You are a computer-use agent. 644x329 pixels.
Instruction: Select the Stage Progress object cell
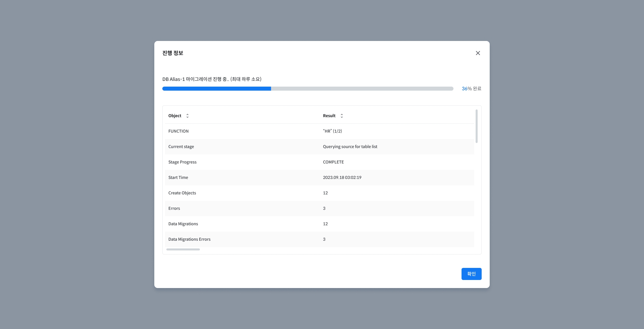(182, 162)
